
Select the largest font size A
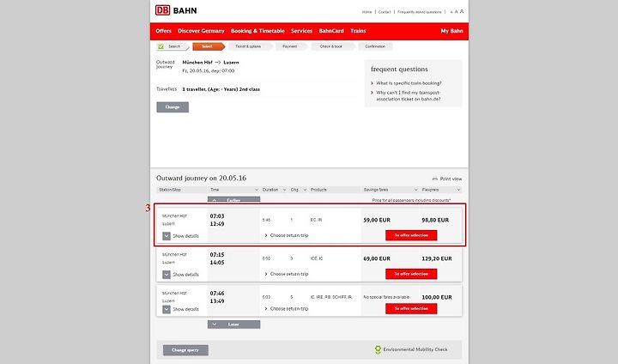[462, 11]
